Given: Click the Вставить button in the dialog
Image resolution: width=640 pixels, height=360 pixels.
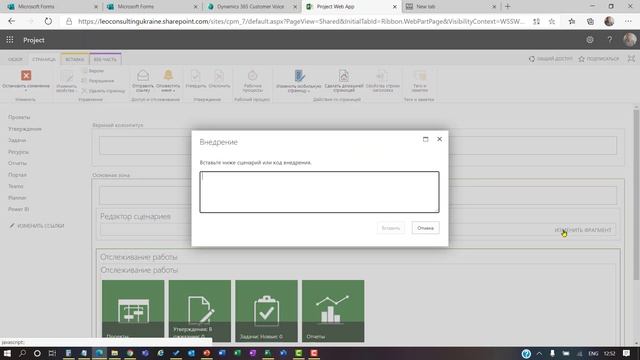Looking at the screenshot, I should 391,228.
